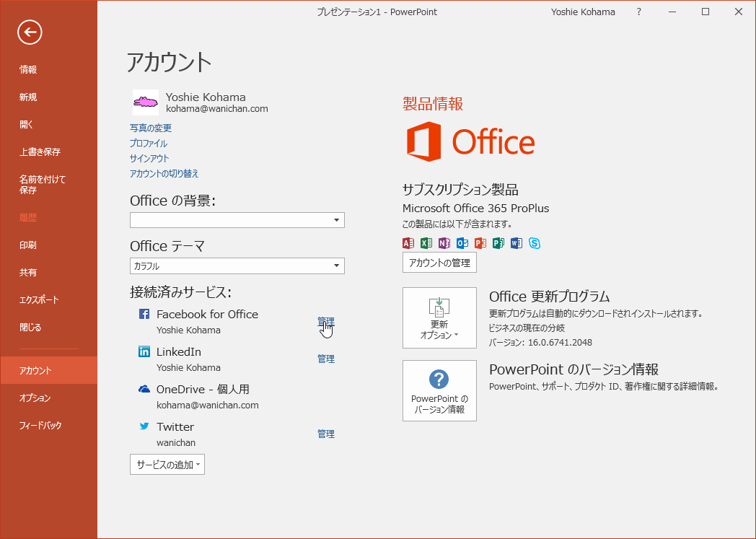Image resolution: width=756 pixels, height=539 pixels.
Task: Click the サインアウト link
Action: tap(149, 158)
